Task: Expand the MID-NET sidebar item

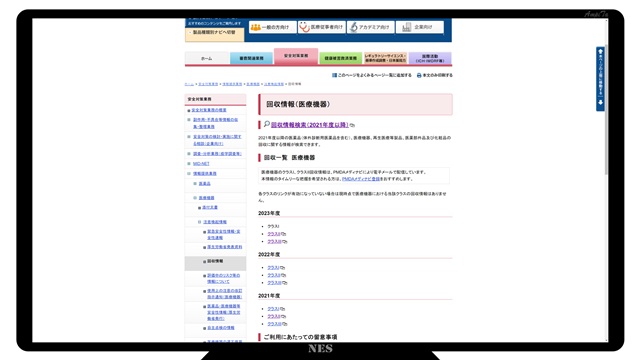Action: [189, 164]
